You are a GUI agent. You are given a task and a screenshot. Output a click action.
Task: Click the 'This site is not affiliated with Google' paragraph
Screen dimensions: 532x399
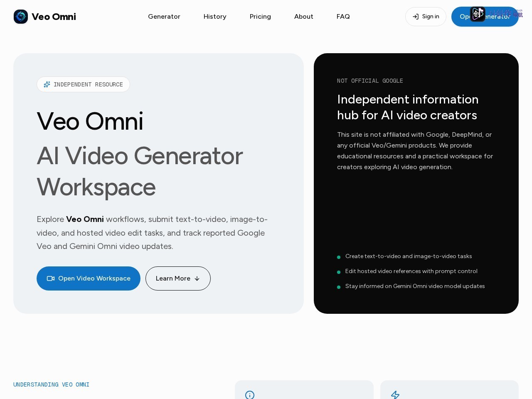click(x=415, y=151)
